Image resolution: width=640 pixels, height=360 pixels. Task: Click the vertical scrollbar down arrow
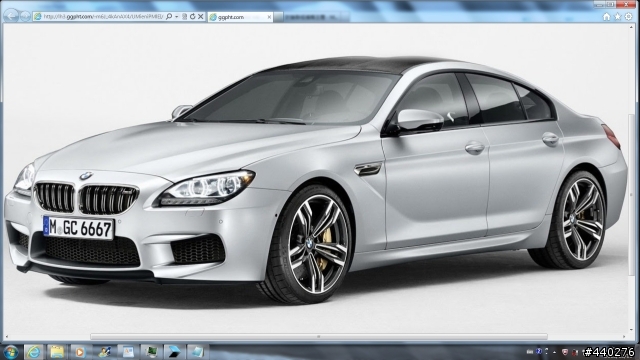click(x=632, y=329)
